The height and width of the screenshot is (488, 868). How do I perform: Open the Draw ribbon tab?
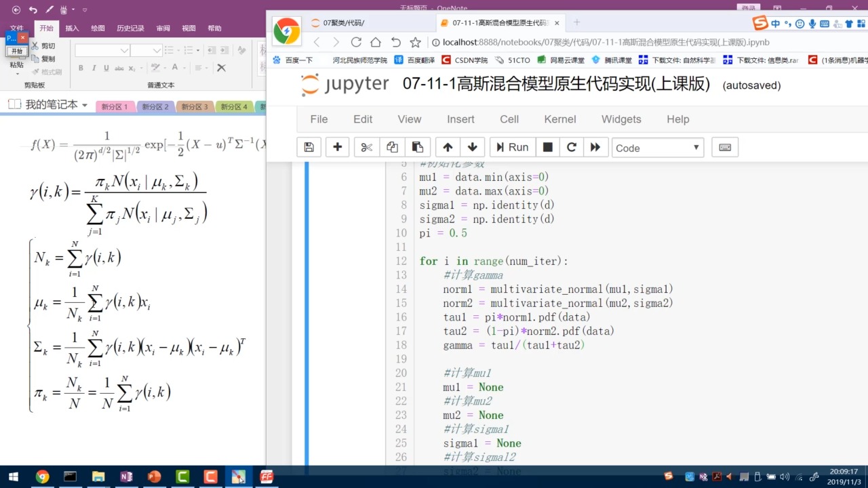pyautogui.click(x=98, y=28)
